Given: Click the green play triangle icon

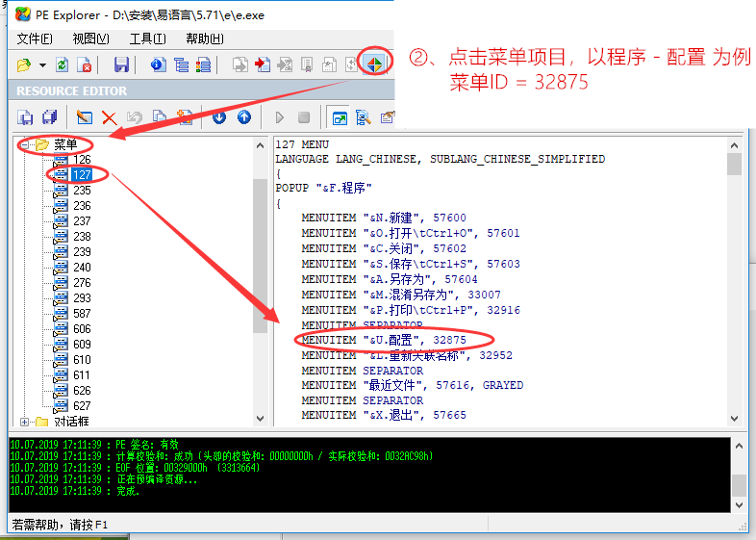Looking at the screenshot, I should tap(280, 117).
